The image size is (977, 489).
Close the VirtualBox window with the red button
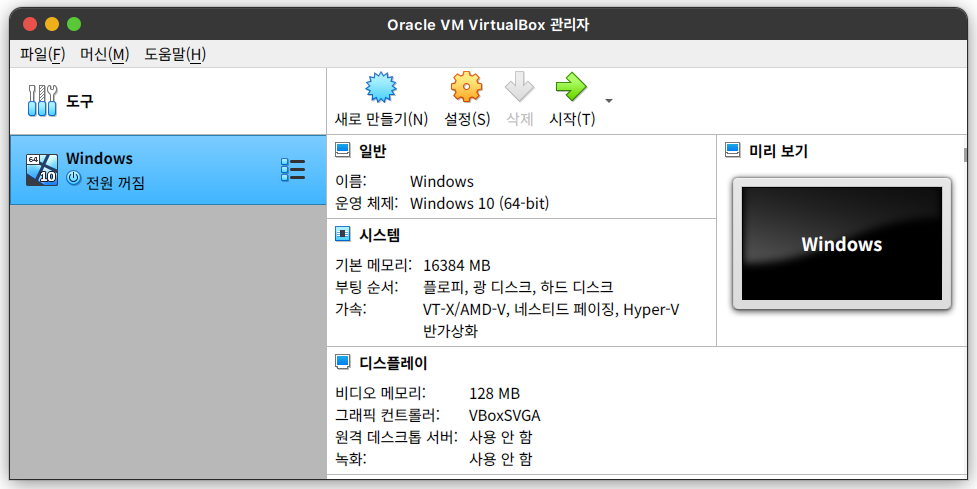(x=30, y=24)
